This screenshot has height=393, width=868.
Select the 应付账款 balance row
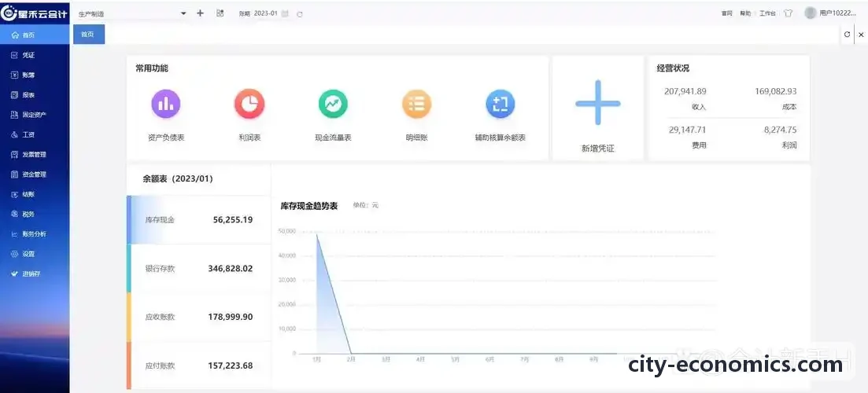(199, 366)
